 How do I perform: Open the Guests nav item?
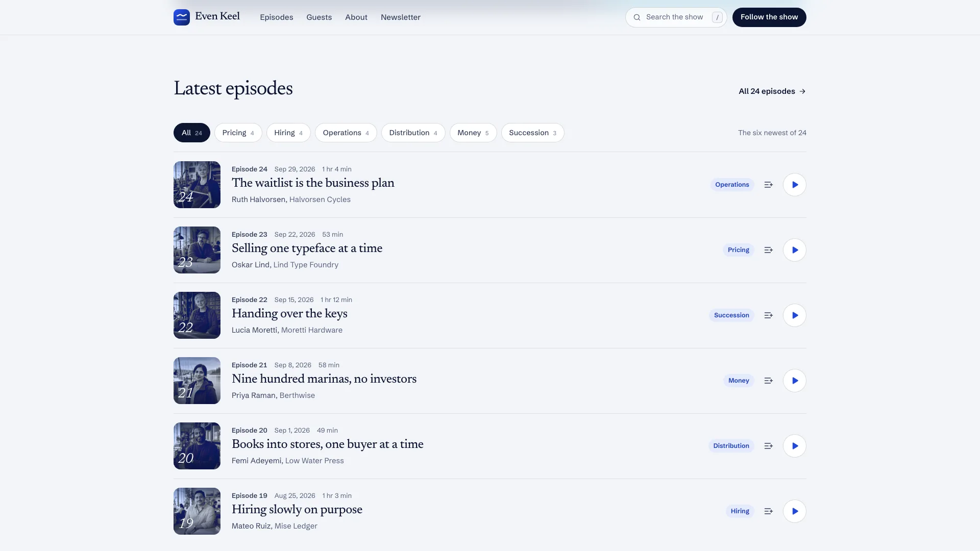[319, 17]
